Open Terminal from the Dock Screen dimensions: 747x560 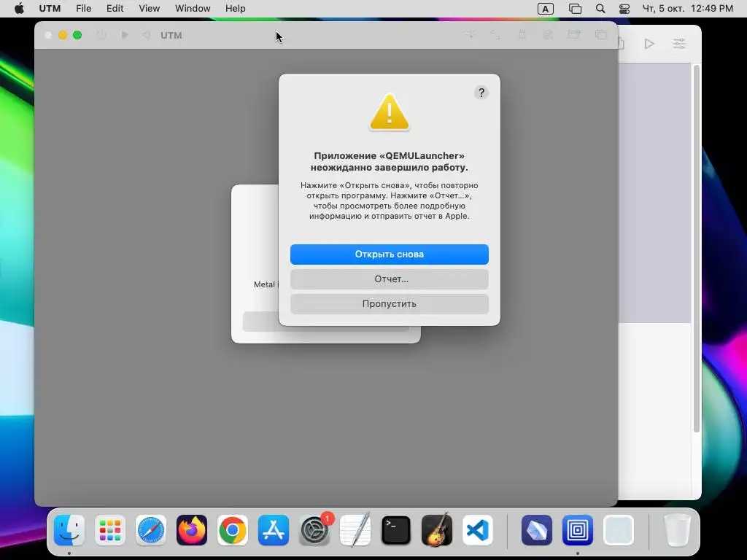(x=396, y=530)
